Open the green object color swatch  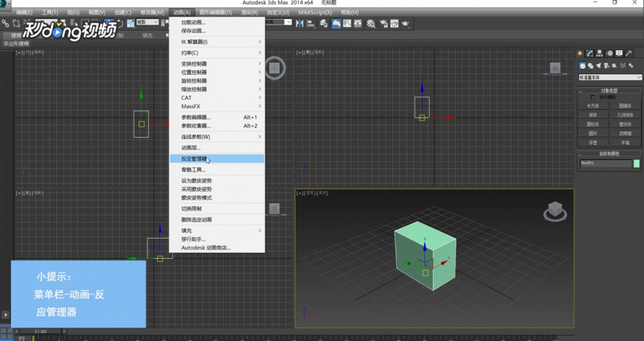(x=637, y=163)
